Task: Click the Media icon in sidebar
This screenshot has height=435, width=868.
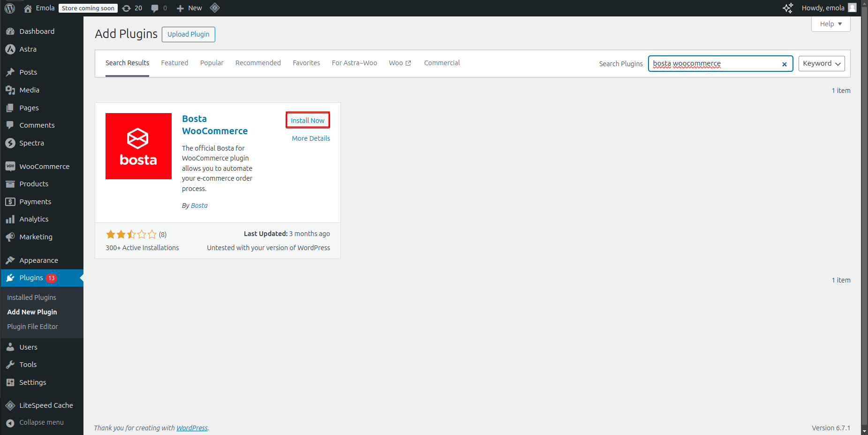Action: point(10,90)
